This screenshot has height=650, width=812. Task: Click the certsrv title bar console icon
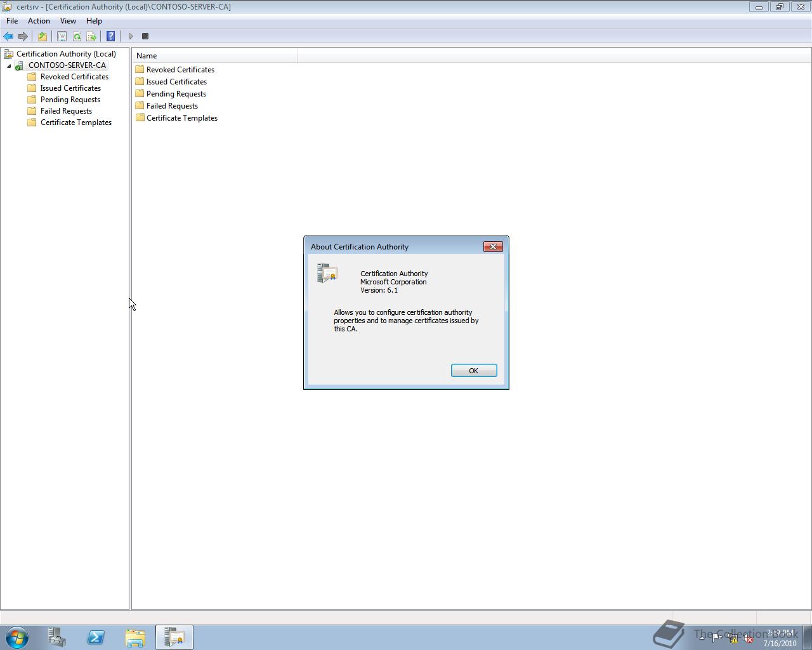[6, 6]
